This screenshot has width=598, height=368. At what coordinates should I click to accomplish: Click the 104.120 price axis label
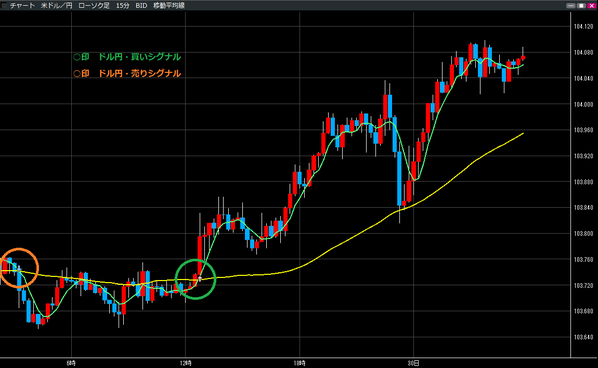pyautogui.click(x=584, y=27)
